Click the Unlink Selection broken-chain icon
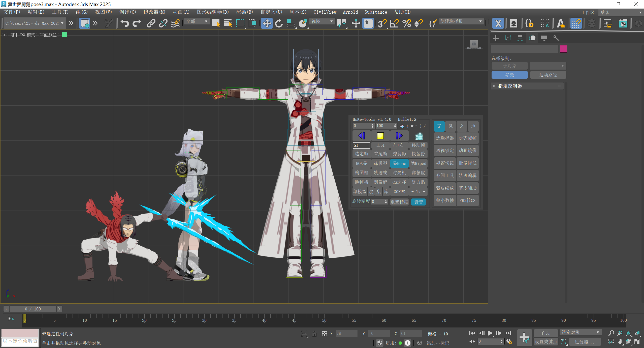This screenshot has width=644, height=348. point(163,23)
